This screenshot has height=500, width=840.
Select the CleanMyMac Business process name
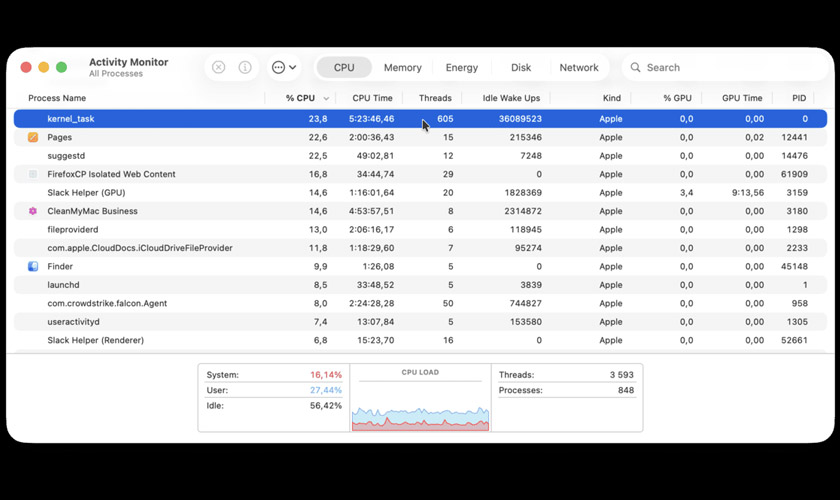pos(92,211)
